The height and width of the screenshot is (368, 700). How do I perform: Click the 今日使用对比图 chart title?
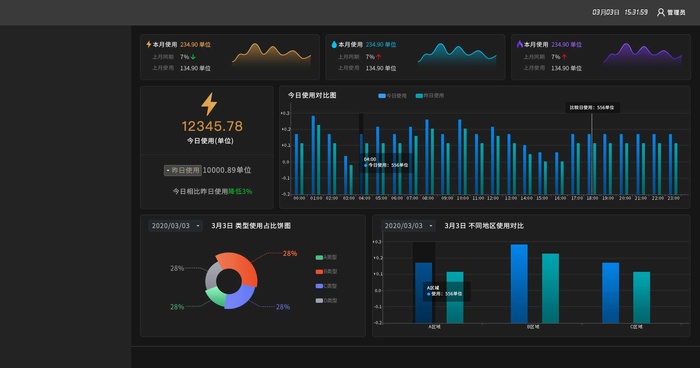point(312,95)
